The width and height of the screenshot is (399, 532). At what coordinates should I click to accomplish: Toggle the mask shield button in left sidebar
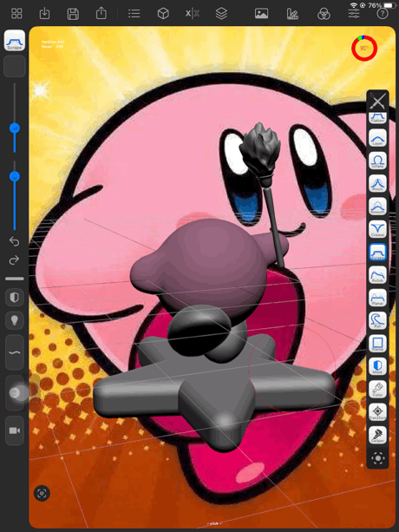point(14,298)
